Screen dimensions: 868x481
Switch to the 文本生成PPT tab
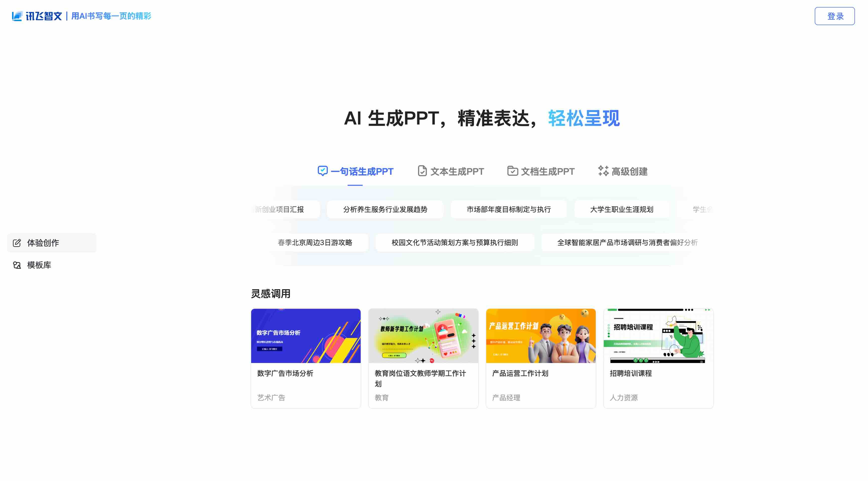tap(451, 171)
